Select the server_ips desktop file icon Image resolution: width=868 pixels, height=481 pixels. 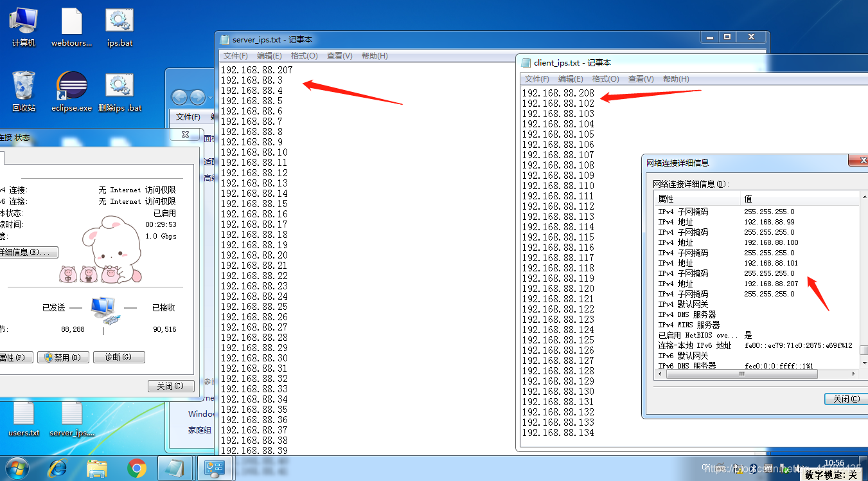coord(71,418)
